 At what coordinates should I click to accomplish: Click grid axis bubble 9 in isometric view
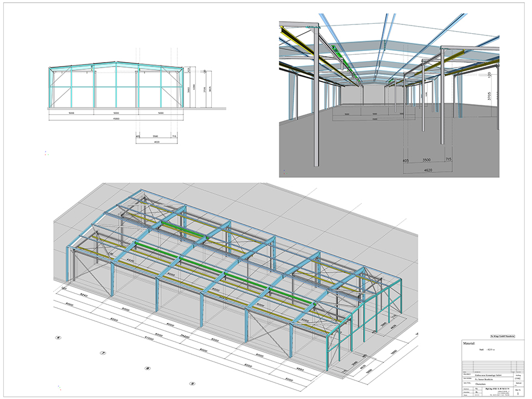coord(192,382)
